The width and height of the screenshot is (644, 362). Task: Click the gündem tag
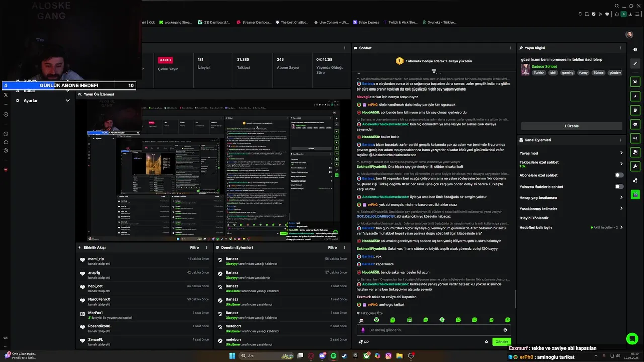pyautogui.click(x=615, y=73)
